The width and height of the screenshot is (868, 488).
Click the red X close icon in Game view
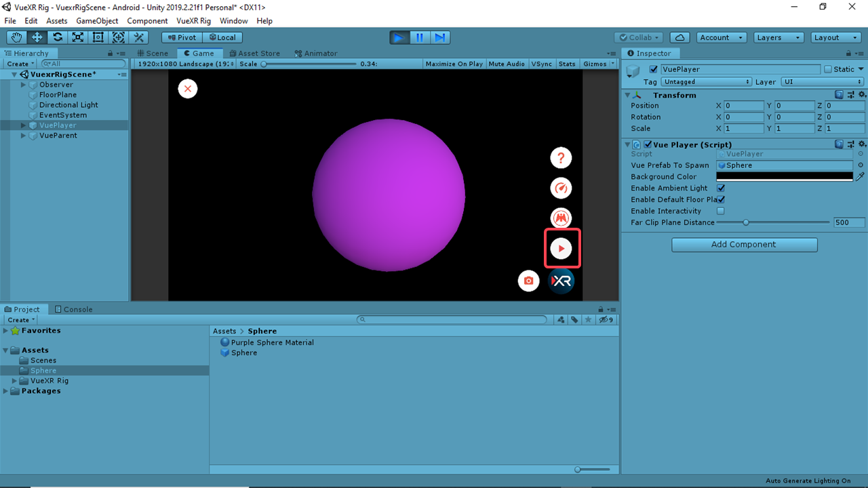tap(188, 89)
